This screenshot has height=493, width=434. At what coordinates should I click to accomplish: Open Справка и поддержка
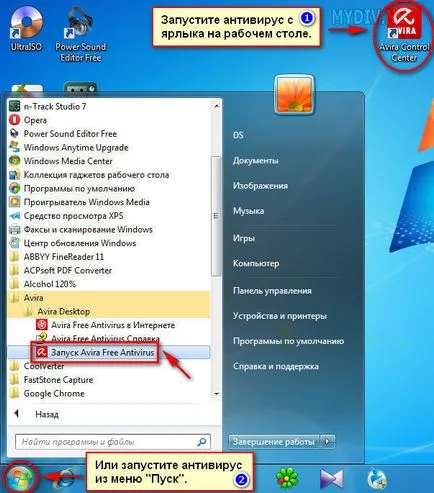(x=276, y=366)
